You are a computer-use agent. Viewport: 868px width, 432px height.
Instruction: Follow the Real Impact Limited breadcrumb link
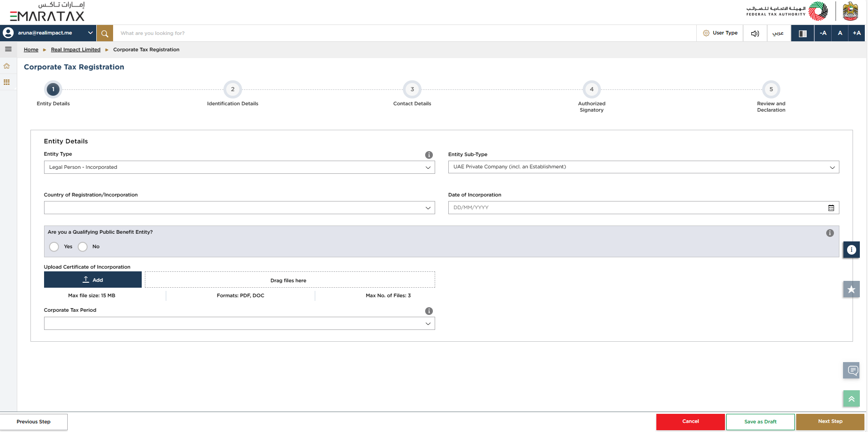click(75, 50)
